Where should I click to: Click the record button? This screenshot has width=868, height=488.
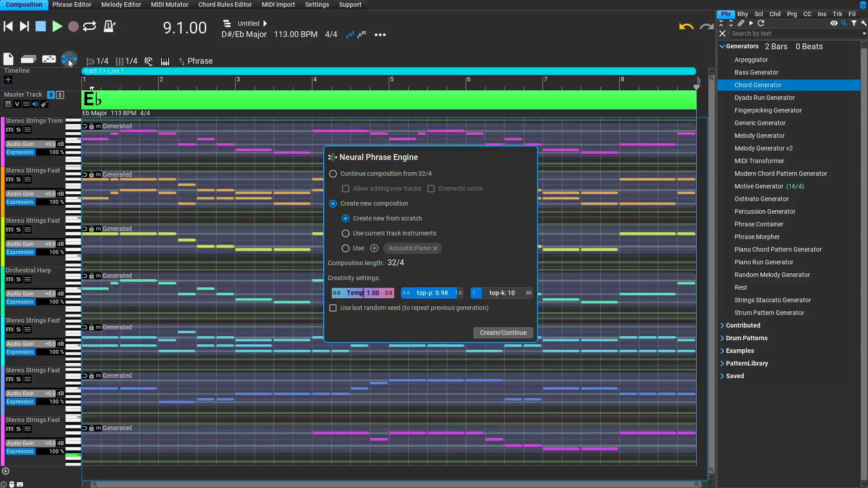[73, 27]
